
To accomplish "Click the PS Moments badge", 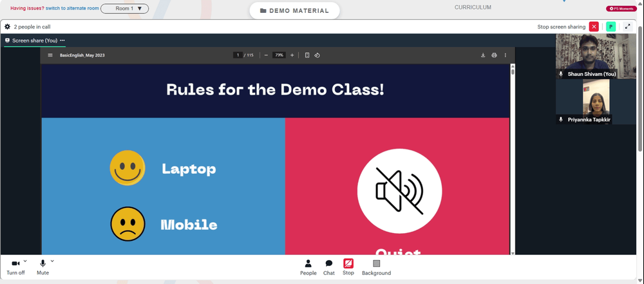I will [x=621, y=8].
